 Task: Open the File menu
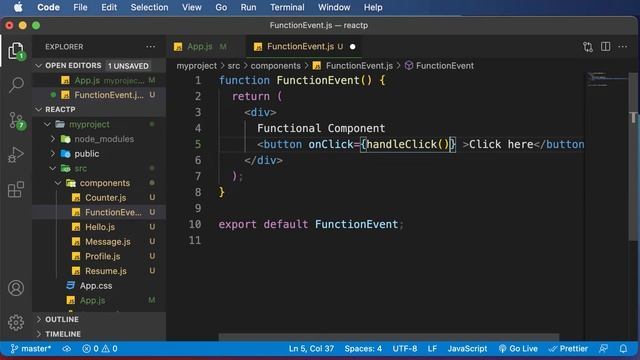point(80,7)
